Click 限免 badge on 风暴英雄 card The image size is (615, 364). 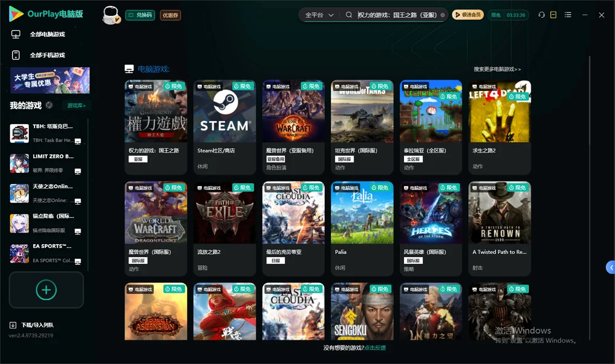tap(449, 188)
